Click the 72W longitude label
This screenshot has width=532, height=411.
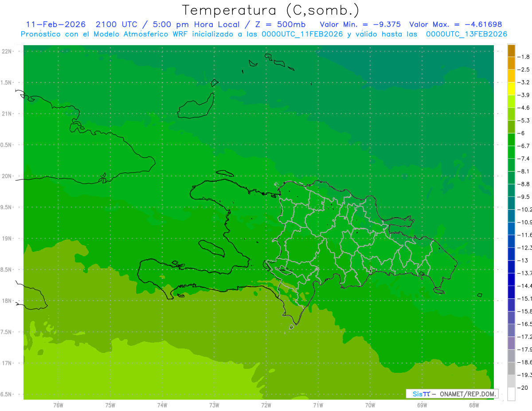coord(266,405)
